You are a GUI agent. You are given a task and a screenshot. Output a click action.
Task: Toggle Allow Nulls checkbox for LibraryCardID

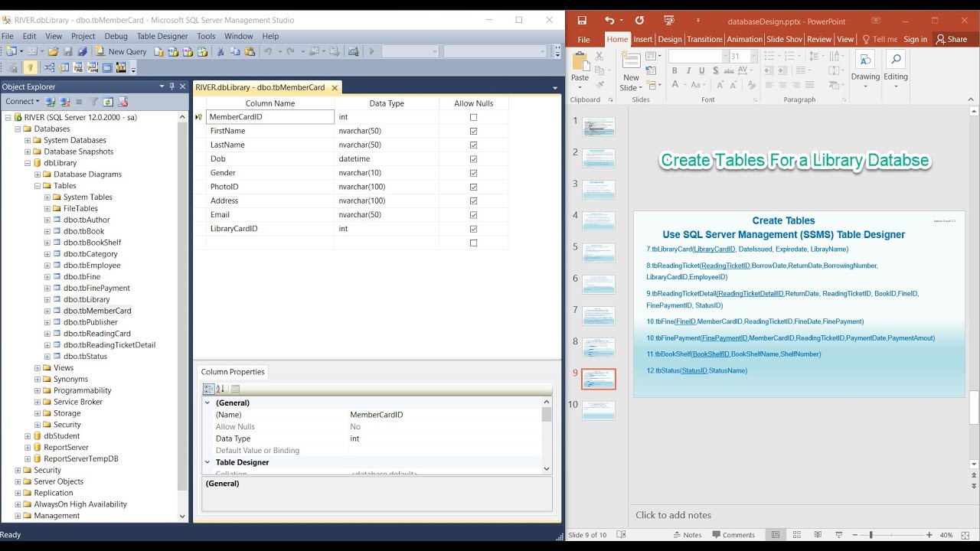[x=473, y=229]
